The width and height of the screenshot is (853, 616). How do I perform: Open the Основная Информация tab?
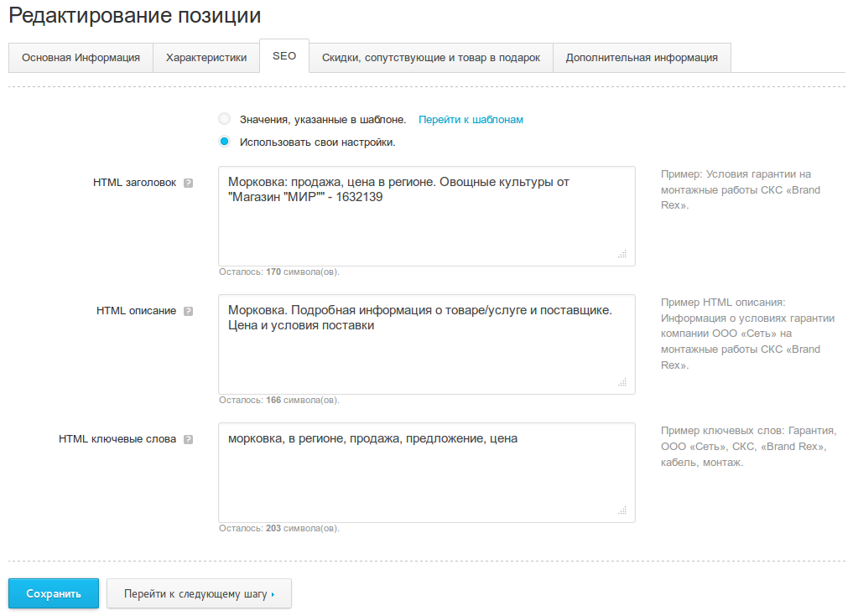pyautogui.click(x=81, y=58)
